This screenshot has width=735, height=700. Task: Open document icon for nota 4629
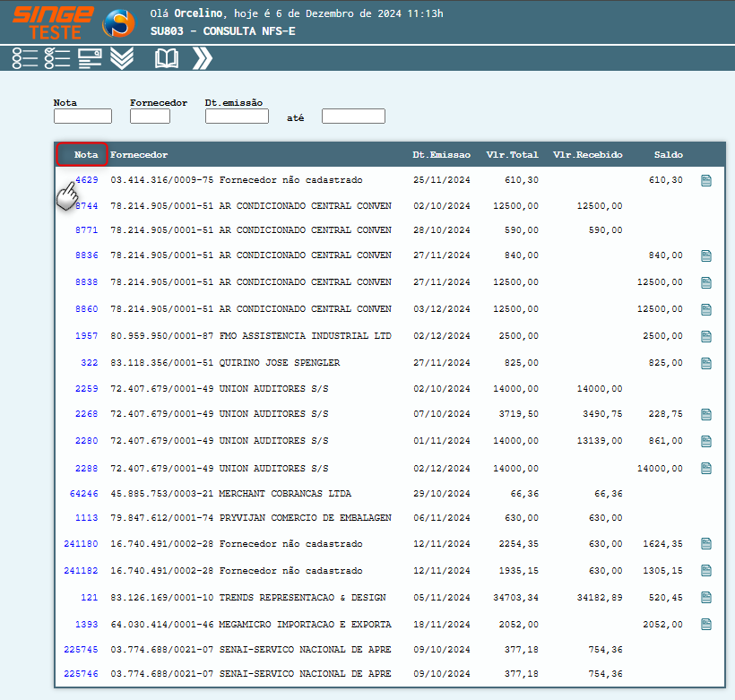pos(706,180)
